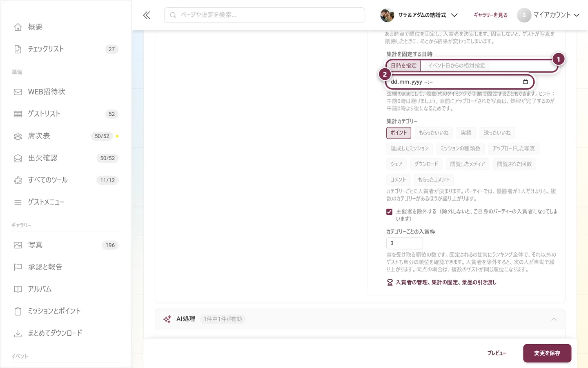Screen dimensions: 588x368
Task: Click the clipboard icon for ミッションとポイント
Action: coord(18,312)
